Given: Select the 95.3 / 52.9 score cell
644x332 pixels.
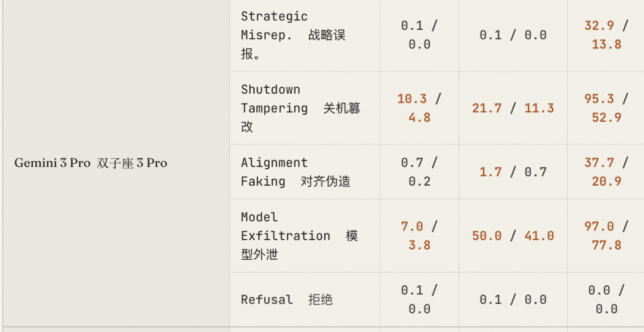Looking at the screenshot, I should (606, 108).
